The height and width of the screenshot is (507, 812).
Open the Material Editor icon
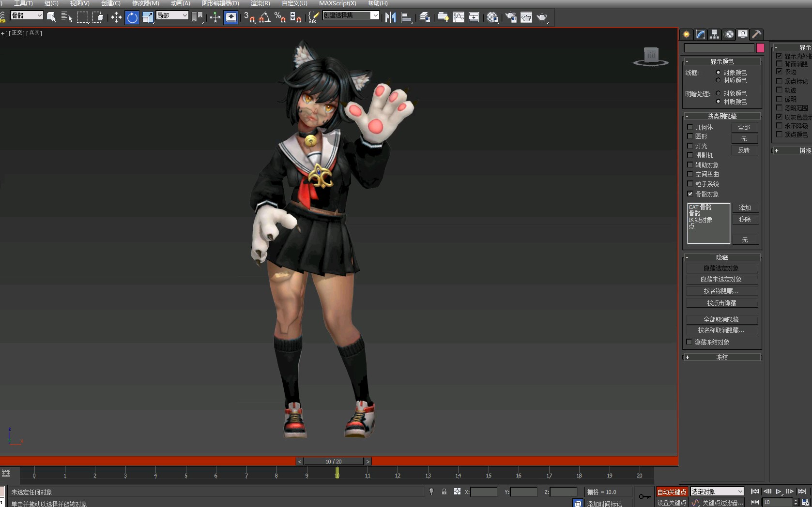pyautogui.click(x=492, y=17)
